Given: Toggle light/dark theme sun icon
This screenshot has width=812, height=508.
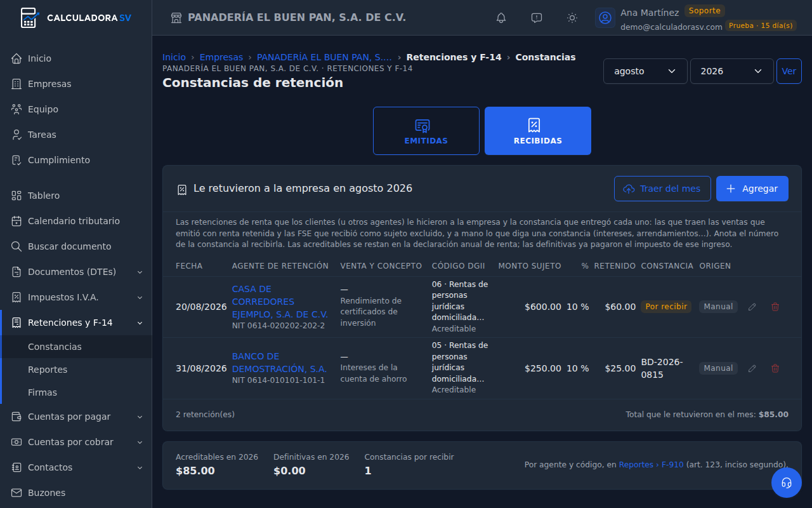Looking at the screenshot, I should 572,18.
